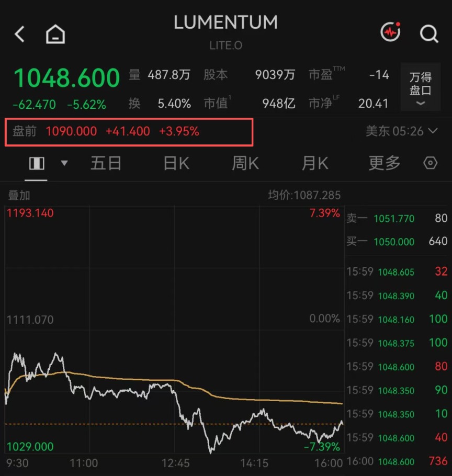452x476 pixels.
Task: Switch to the 周K chart tab
Action: 245,163
